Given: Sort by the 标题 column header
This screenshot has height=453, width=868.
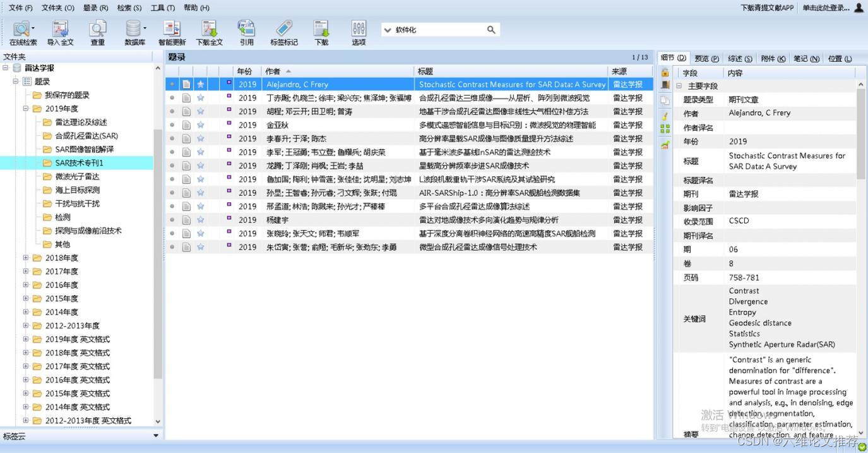Looking at the screenshot, I should [511, 71].
